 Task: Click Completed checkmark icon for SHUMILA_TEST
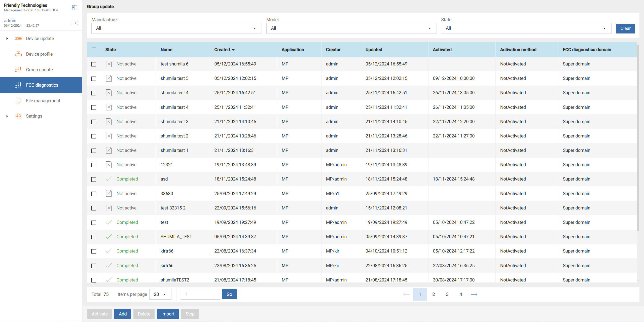tap(109, 237)
